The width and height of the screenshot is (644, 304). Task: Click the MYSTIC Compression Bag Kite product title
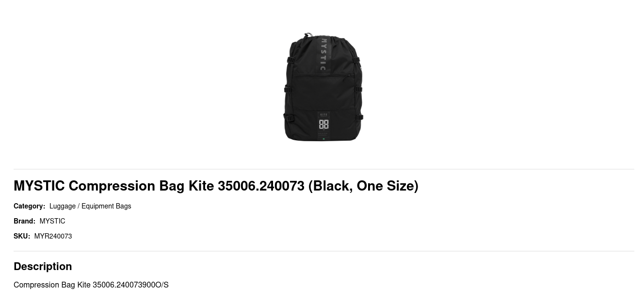(216, 186)
